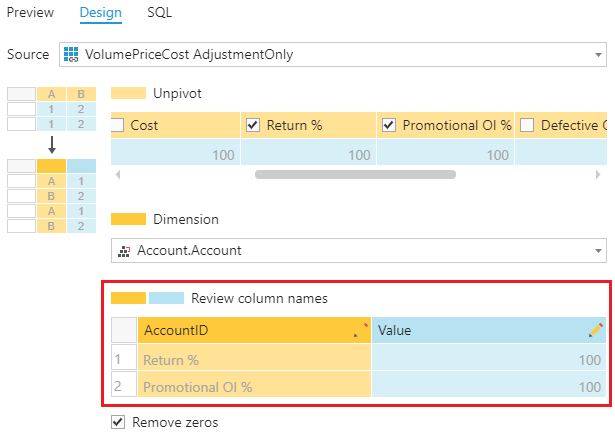The width and height of the screenshot is (615, 439).
Task: Open the SQL tab
Action: [x=159, y=13]
